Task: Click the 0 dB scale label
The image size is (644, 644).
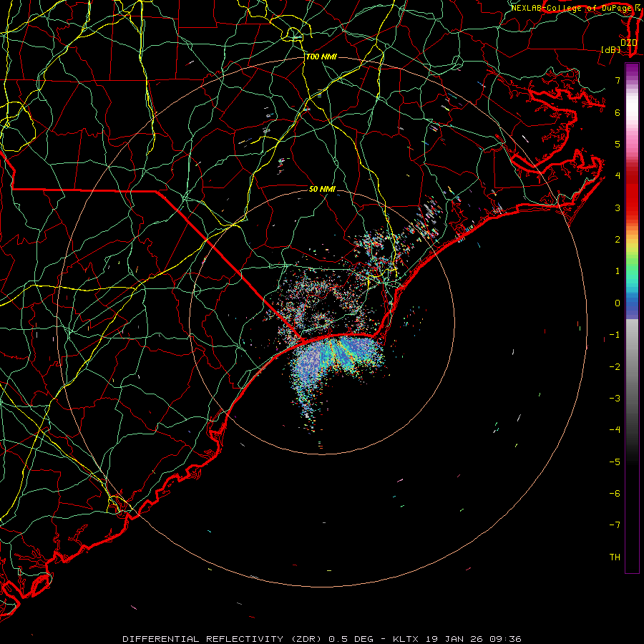Action: point(618,303)
